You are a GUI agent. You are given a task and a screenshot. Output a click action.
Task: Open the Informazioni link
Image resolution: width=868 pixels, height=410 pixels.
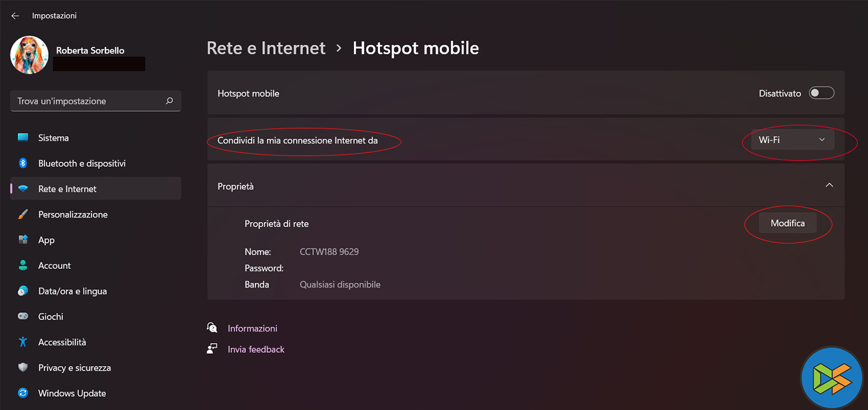point(252,329)
